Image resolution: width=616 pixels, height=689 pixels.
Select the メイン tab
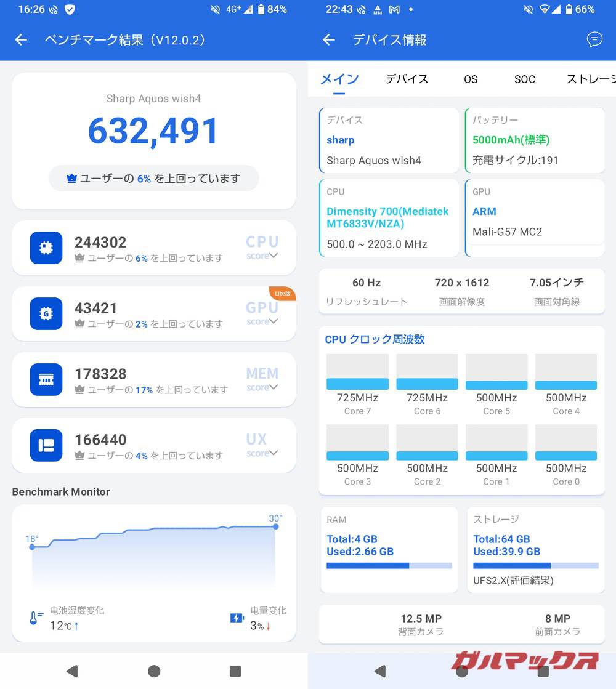pyautogui.click(x=339, y=79)
